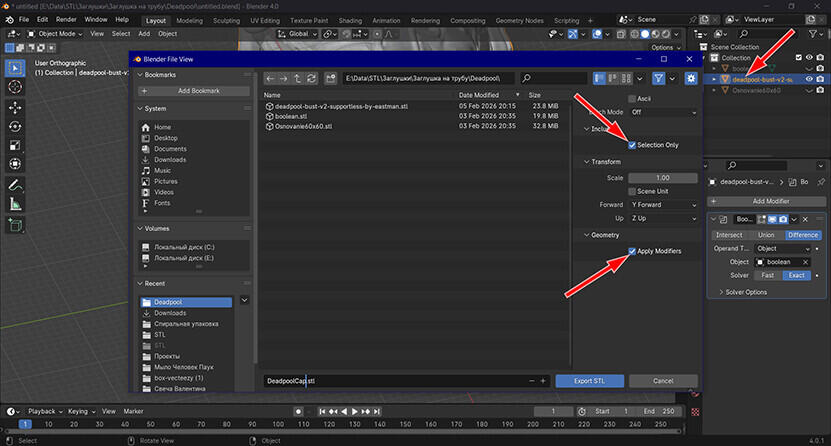The height and width of the screenshot is (446, 831).
Task: Enable the Scene Unit checkbox
Action: tap(632, 191)
